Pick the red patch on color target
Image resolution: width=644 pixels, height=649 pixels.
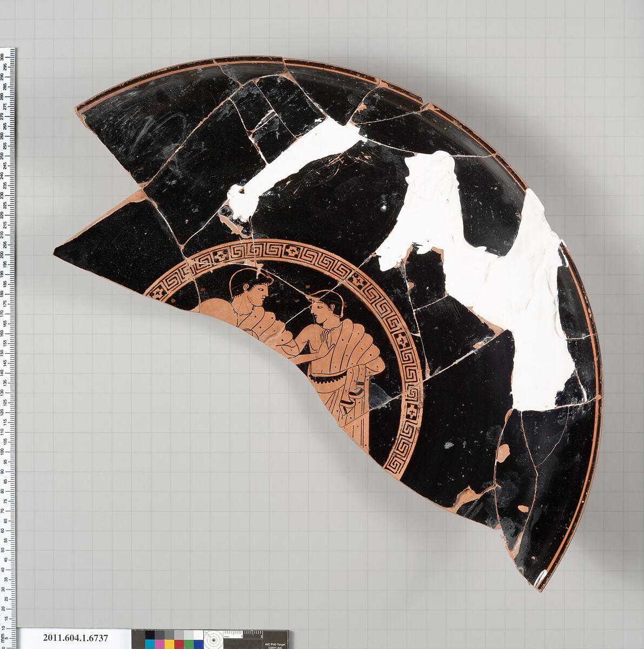tap(179, 644)
